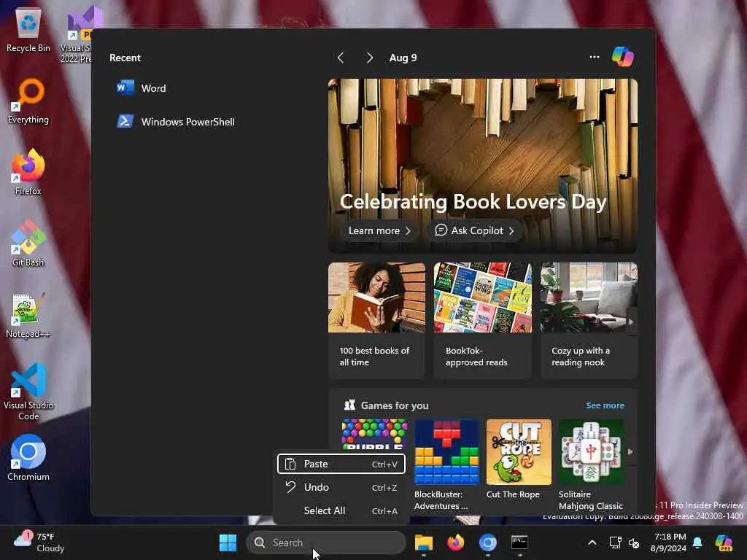This screenshot has width=747, height=560.
Task: Open clock and date 7:18 PM
Action: pos(669,542)
